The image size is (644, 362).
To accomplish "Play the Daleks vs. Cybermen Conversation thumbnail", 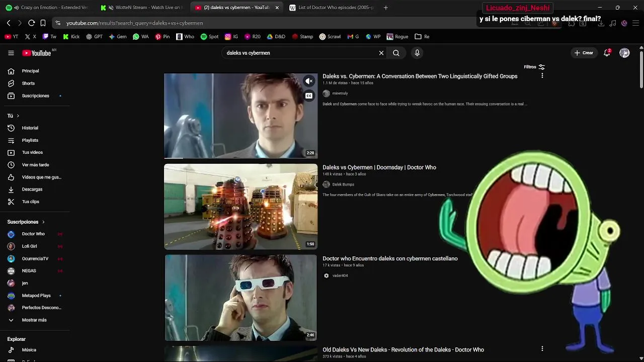I will 241,116.
